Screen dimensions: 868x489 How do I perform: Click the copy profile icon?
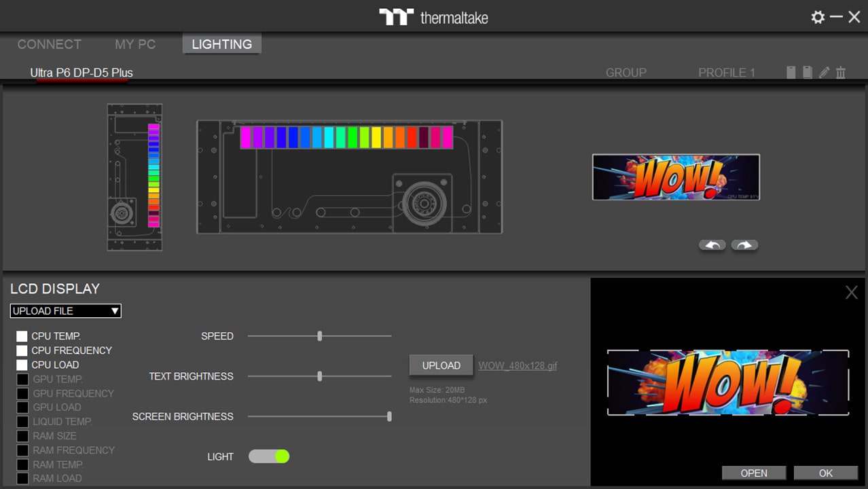click(x=807, y=72)
